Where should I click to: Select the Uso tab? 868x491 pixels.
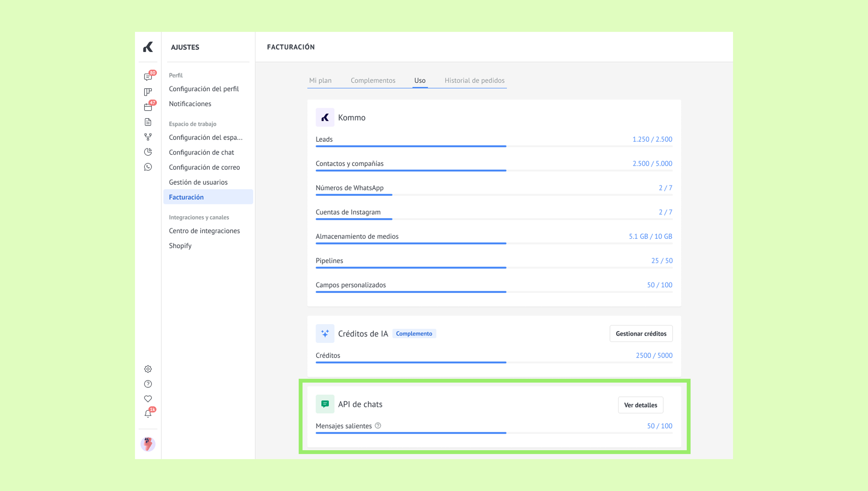pyautogui.click(x=420, y=80)
